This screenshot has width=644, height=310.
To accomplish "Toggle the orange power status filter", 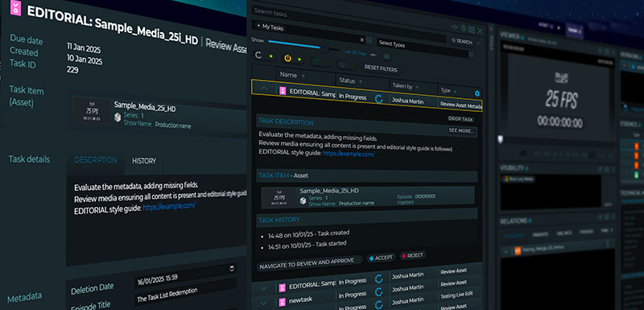I will click(287, 58).
